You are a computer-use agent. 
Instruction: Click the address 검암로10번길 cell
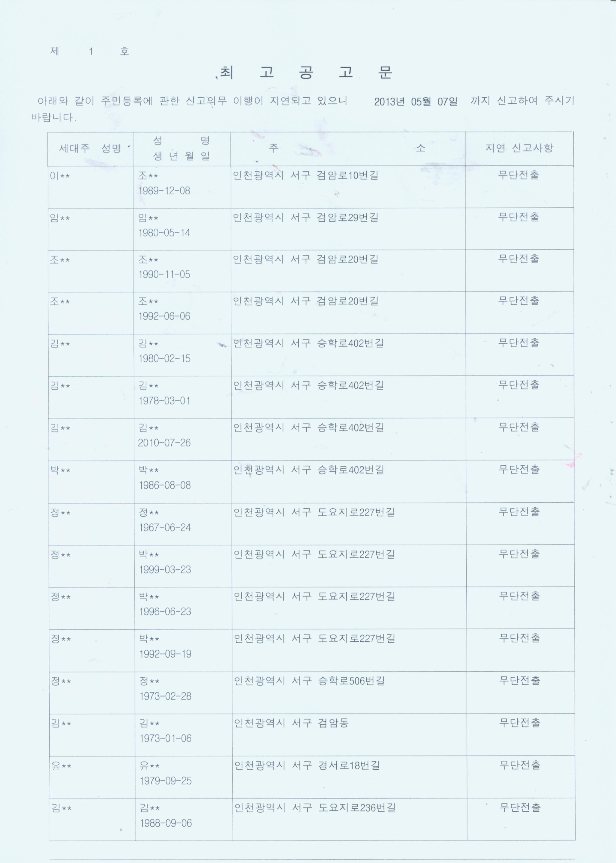tap(348, 187)
